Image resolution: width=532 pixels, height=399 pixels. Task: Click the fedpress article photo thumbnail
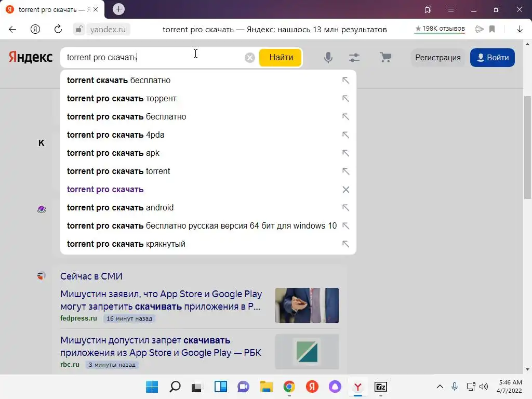[x=307, y=305]
